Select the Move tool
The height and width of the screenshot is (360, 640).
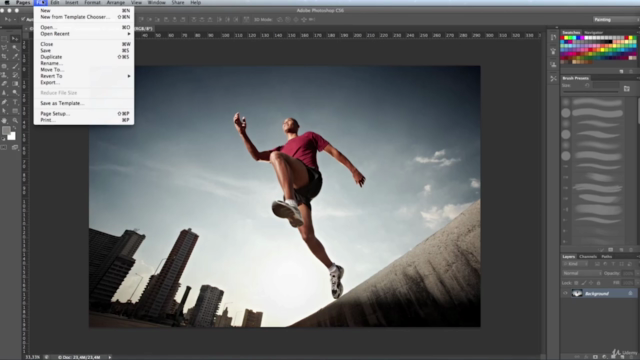(15, 39)
